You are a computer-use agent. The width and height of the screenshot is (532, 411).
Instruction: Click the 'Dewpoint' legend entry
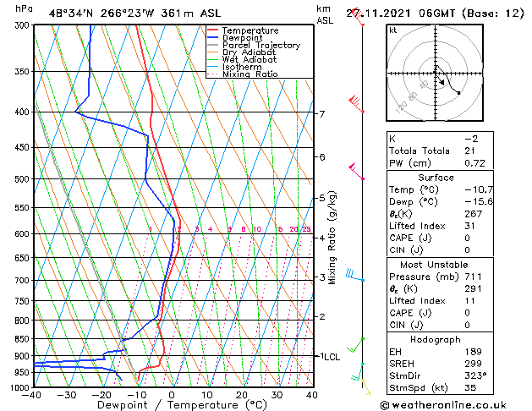[242, 38]
